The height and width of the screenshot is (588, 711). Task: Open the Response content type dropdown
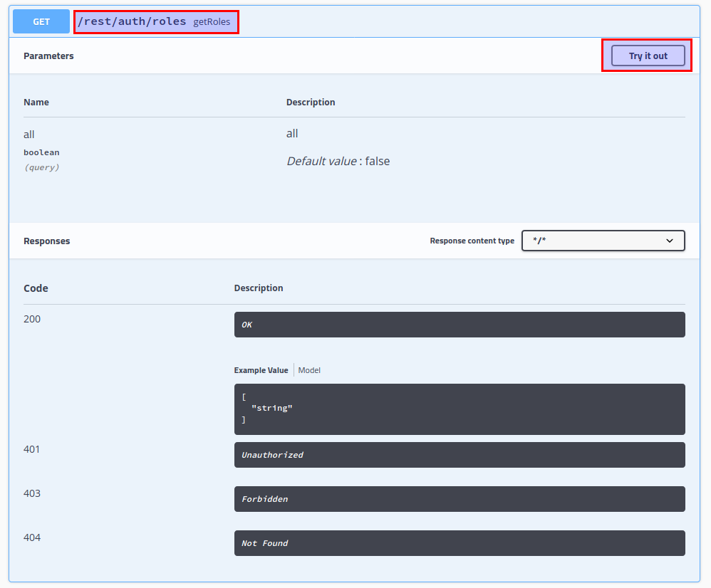pos(602,241)
